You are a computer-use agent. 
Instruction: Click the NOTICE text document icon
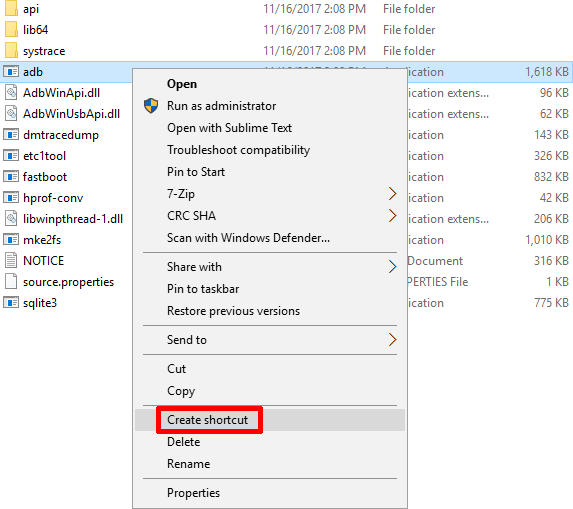11,261
